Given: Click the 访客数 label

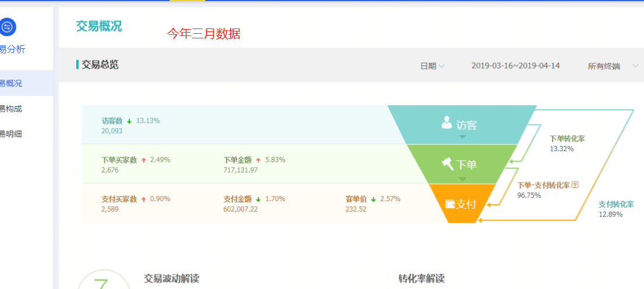Looking at the screenshot, I should (x=112, y=121).
